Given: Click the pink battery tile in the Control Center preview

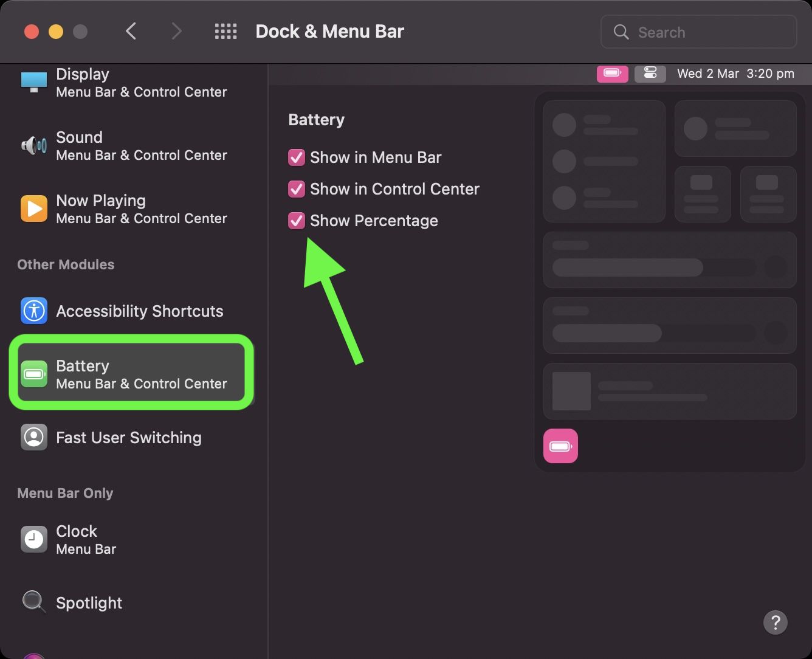Looking at the screenshot, I should (x=560, y=446).
